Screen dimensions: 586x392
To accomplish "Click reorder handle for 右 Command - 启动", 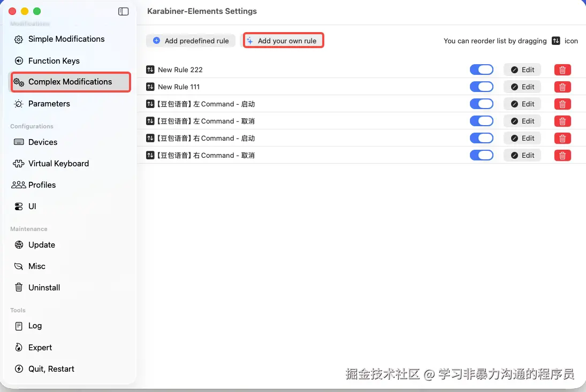I will pyautogui.click(x=150, y=138).
